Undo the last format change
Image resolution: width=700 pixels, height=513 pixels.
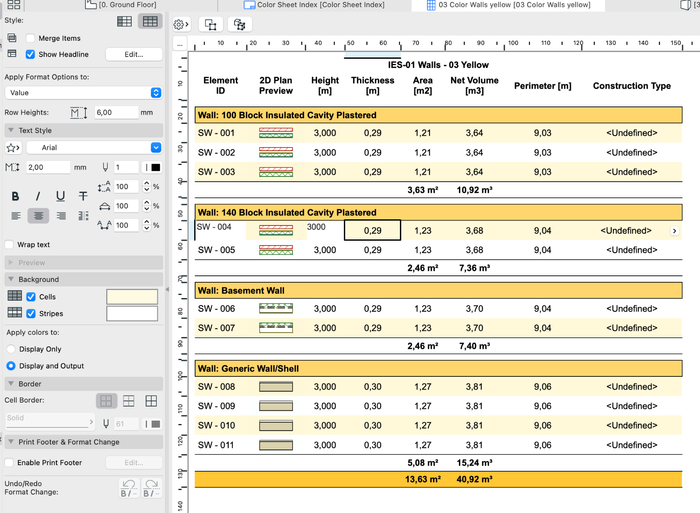[127, 488]
